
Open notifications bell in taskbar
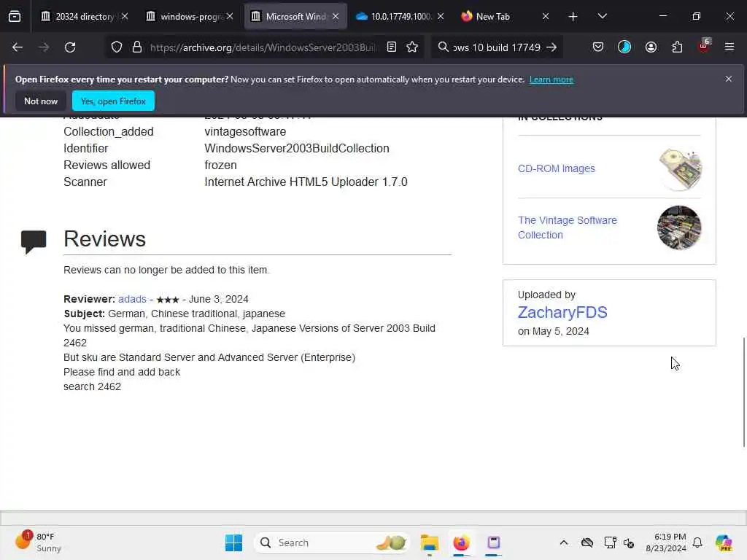click(697, 542)
